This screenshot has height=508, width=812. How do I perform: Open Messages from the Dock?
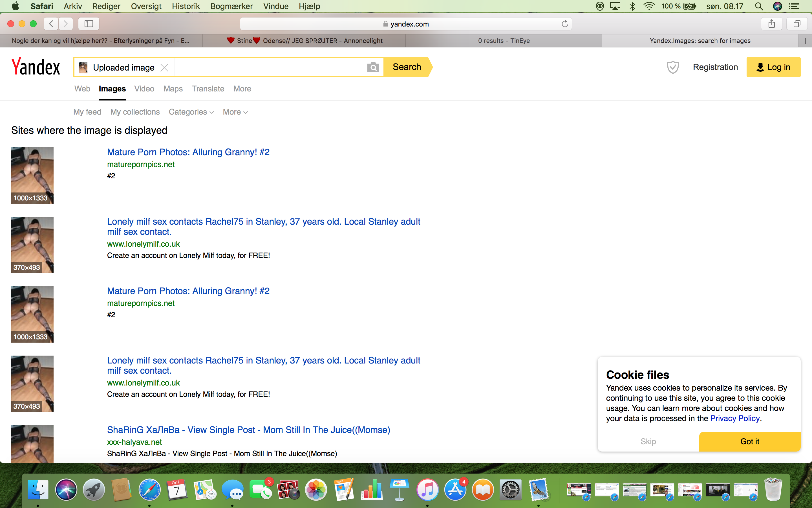(233, 490)
